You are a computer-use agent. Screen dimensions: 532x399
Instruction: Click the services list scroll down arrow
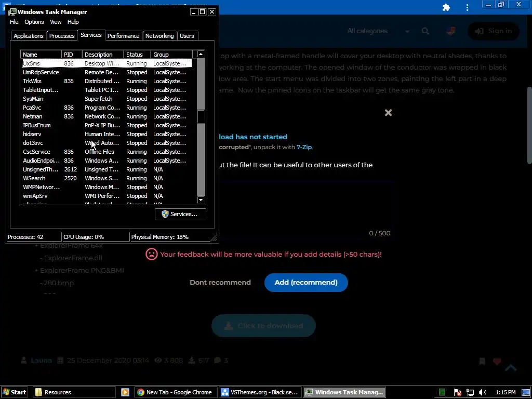coord(201,200)
